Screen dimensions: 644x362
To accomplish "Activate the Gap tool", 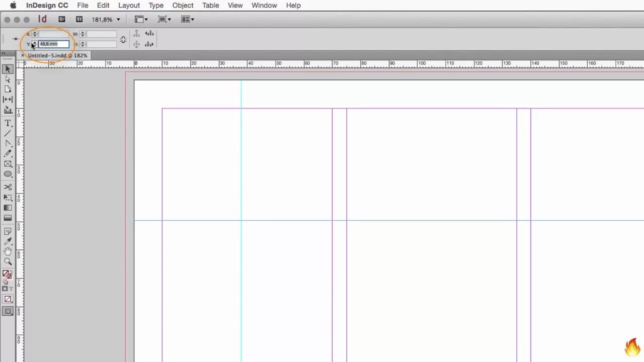I will tap(8, 100).
